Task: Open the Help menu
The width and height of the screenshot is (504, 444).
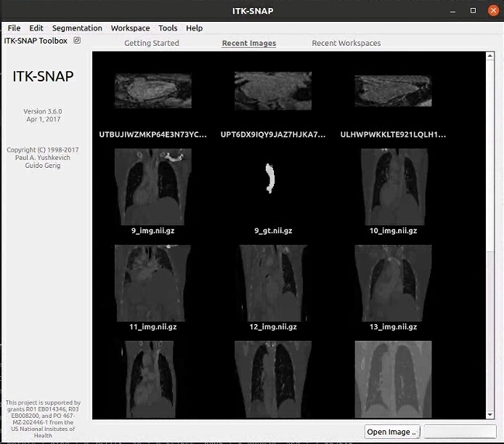Action: (x=195, y=28)
